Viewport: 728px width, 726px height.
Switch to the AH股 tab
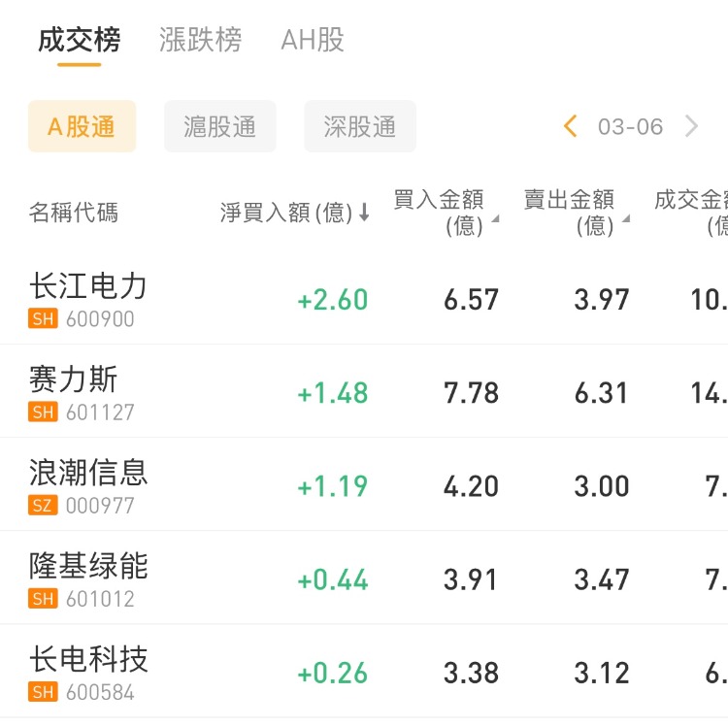pos(313,40)
